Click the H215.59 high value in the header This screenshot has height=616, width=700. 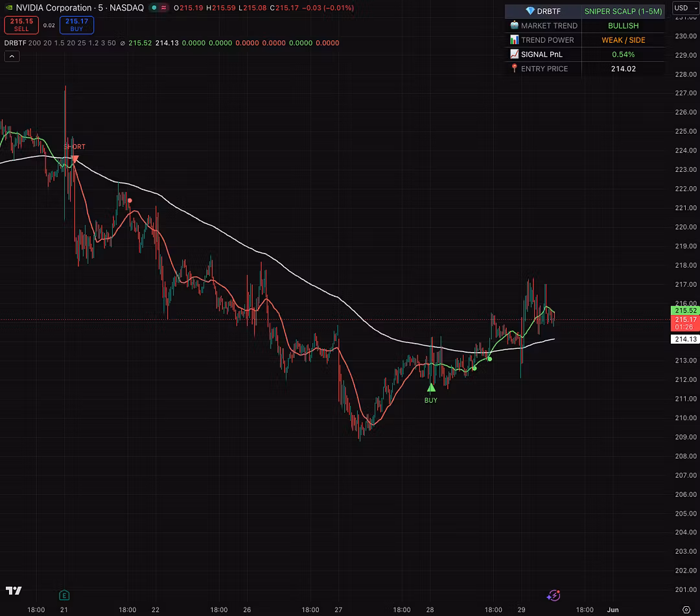[220, 8]
